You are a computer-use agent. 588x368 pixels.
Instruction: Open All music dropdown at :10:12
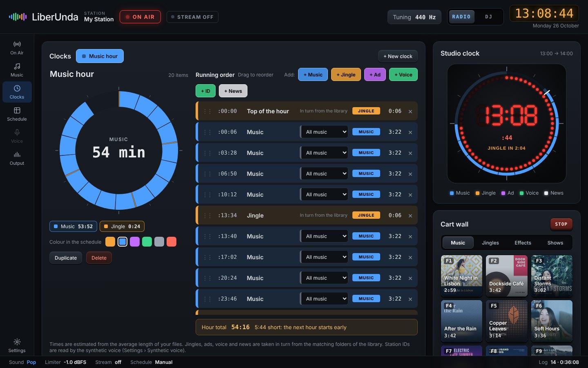pos(325,194)
